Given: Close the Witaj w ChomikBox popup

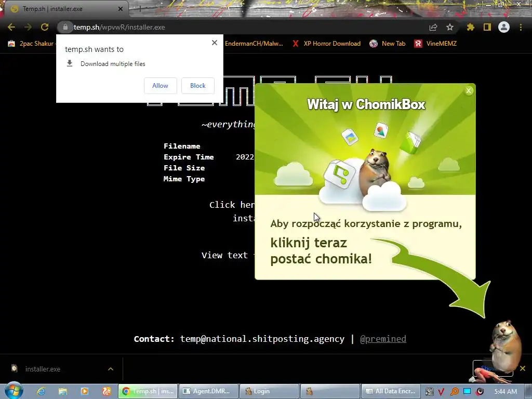Looking at the screenshot, I should [469, 90].
